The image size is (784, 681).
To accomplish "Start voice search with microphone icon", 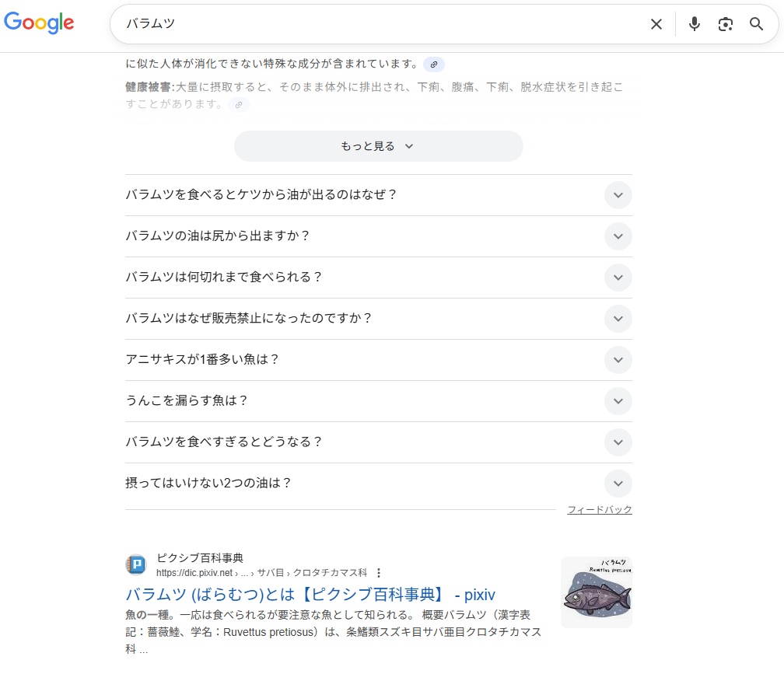I will click(x=695, y=24).
